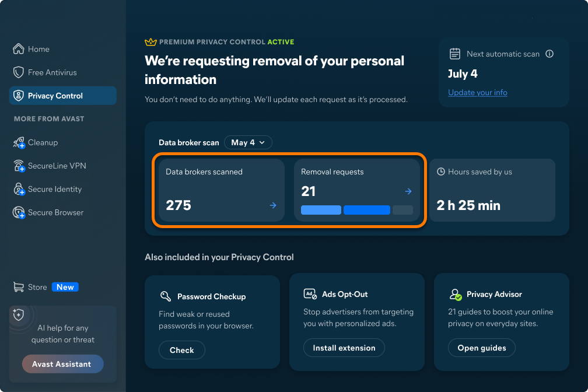Click the arrow on Data brokers scanned card

click(x=273, y=205)
